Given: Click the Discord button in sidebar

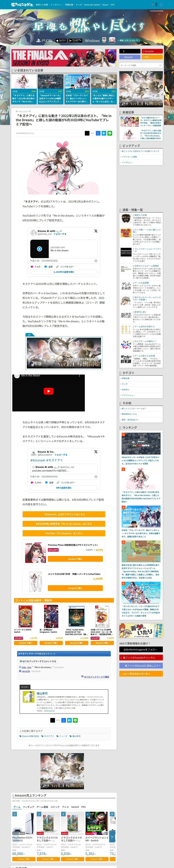Looking at the screenshot, I should 130,57.
